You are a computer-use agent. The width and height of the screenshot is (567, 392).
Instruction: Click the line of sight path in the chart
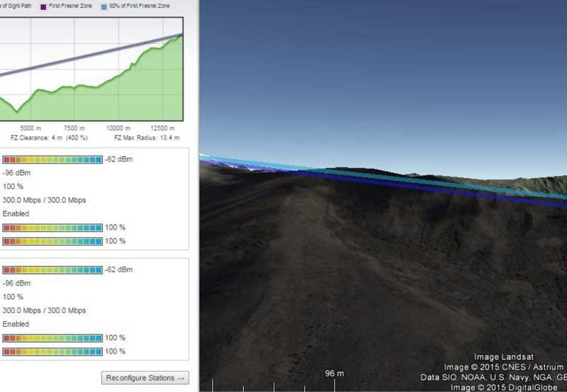pyautogui.click(x=92, y=56)
